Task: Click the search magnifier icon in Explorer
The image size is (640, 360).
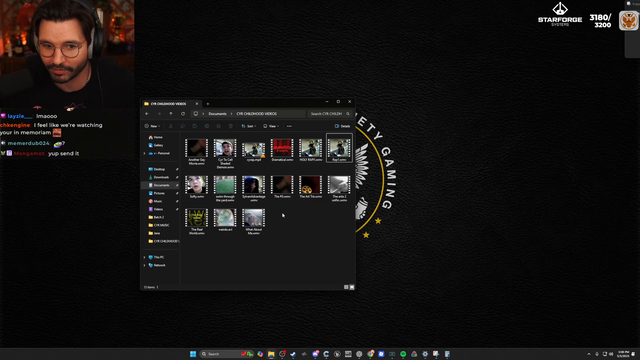Action: (x=348, y=114)
